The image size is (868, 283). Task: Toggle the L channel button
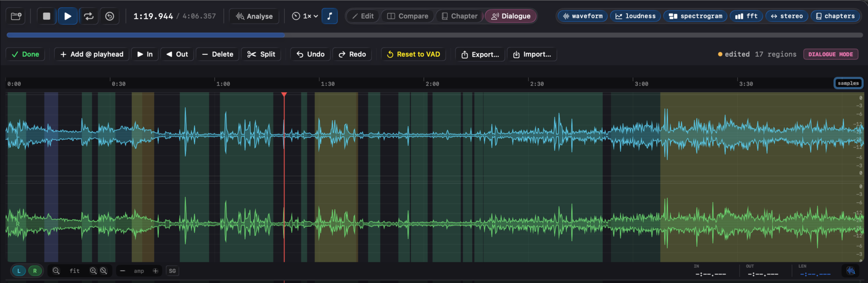(19, 271)
